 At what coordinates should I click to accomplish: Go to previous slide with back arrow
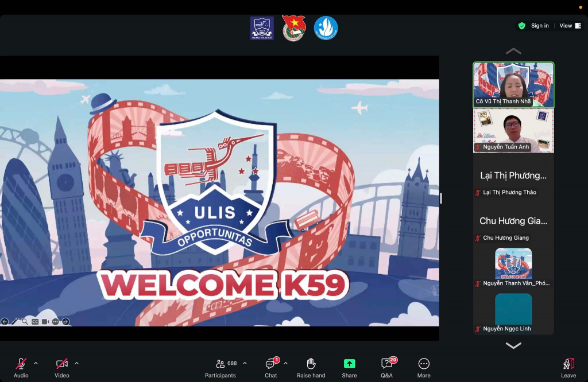click(5, 321)
